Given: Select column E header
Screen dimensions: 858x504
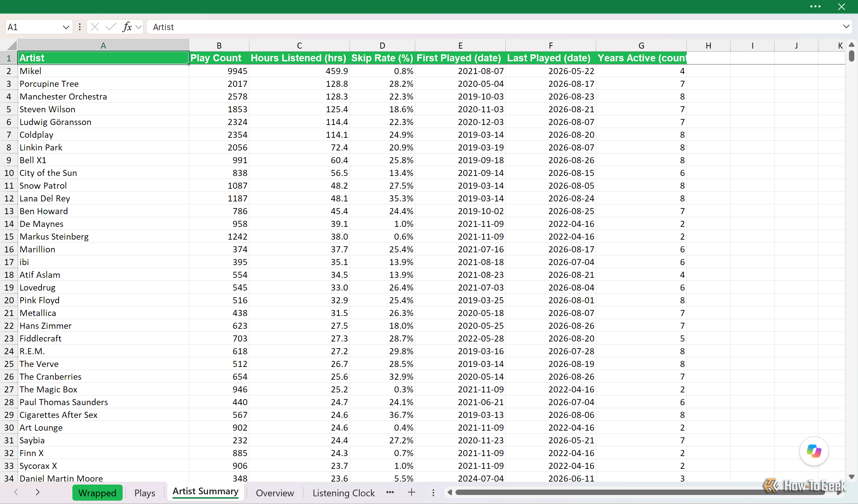Looking at the screenshot, I should pyautogui.click(x=460, y=45).
